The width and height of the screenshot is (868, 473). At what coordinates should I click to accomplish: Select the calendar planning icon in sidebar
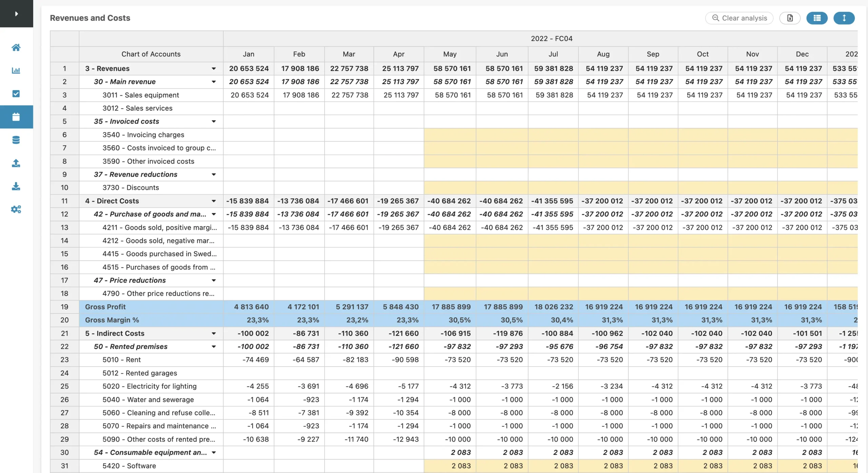[x=16, y=117]
